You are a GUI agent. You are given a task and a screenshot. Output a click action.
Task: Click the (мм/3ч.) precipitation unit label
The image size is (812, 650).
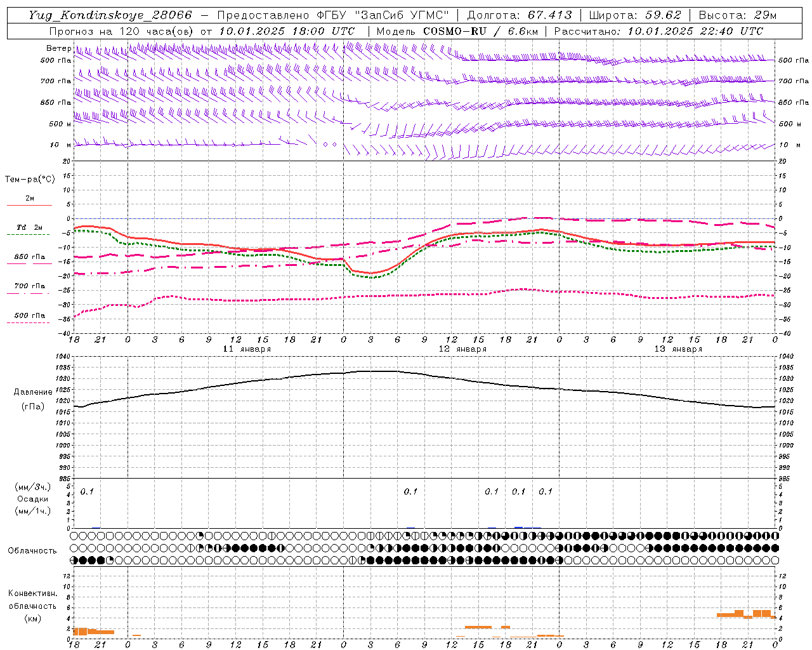[33, 487]
